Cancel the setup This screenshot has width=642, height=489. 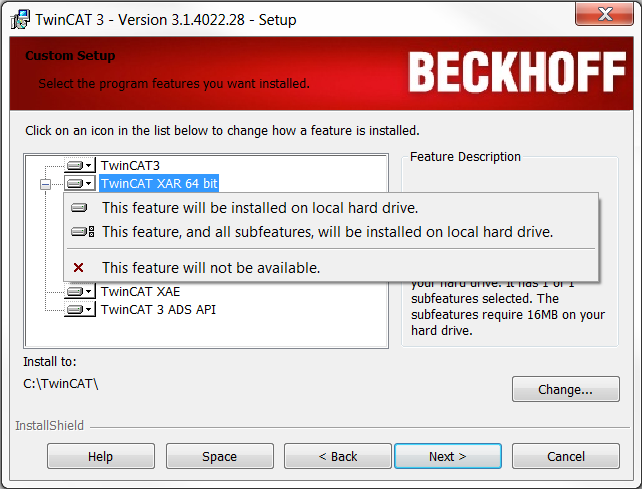coord(565,456)
